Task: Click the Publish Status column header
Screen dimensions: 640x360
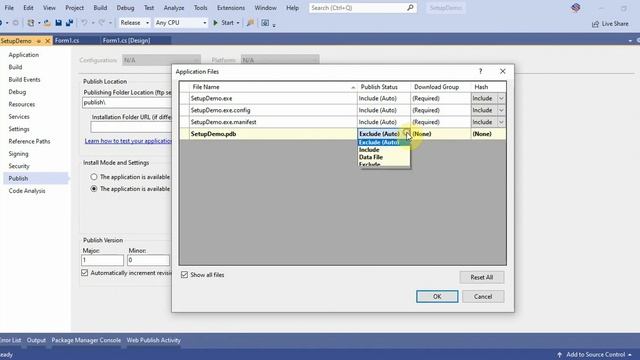Action: pos(383,87)
